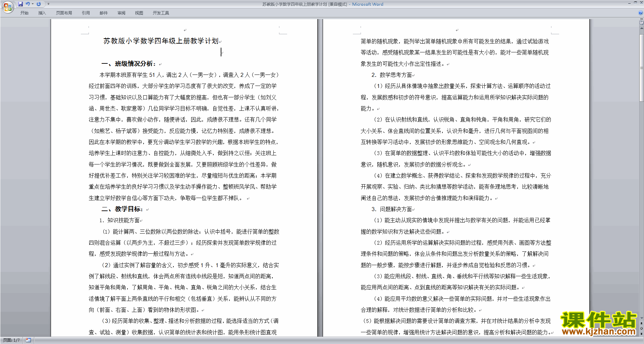644x344 pixels.
Task: Switch to the 视图 tab
Action: point(139,13)
